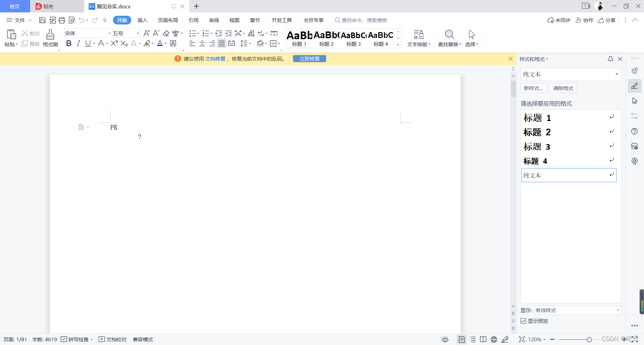This screenshot has width=644, height=345.
Task: Toggle Underline formatting
Action: pyautogui.click(x=88, y=43)
